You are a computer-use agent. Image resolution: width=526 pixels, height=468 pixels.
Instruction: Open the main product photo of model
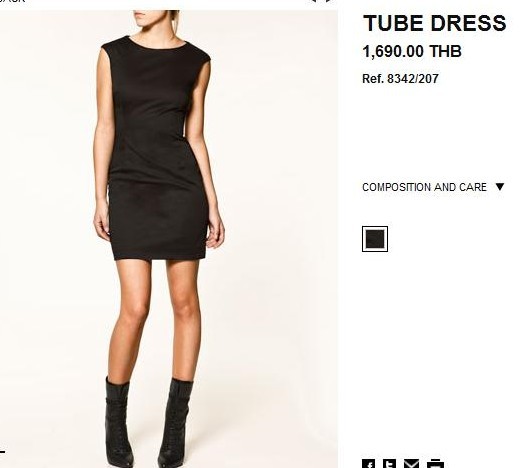[169, 239]
